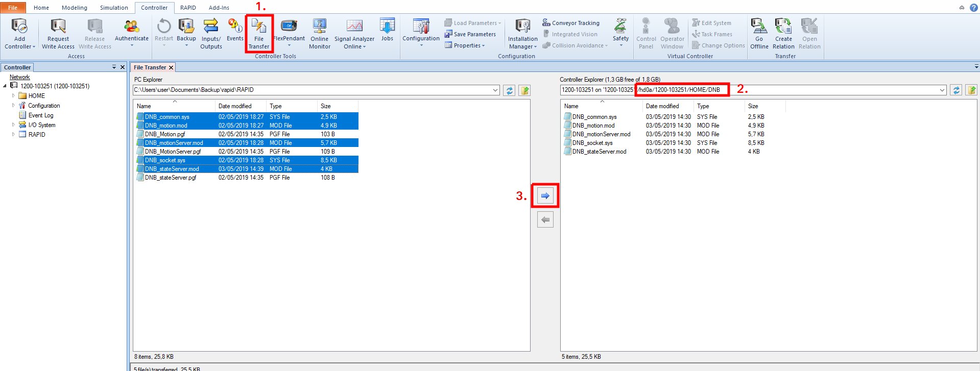
Task: Close the Controller pane
Action: click(x=123, y=67)
